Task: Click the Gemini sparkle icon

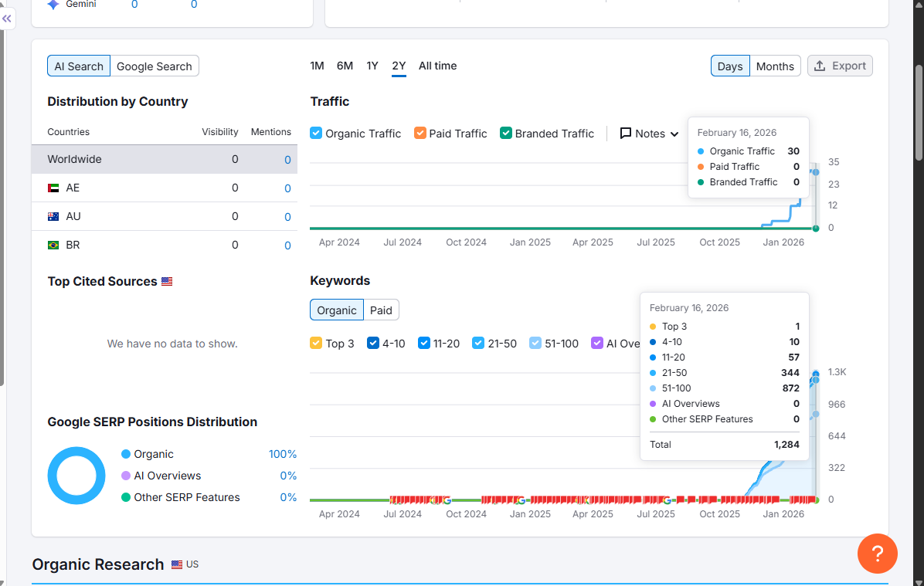Action: pos(53,4)
